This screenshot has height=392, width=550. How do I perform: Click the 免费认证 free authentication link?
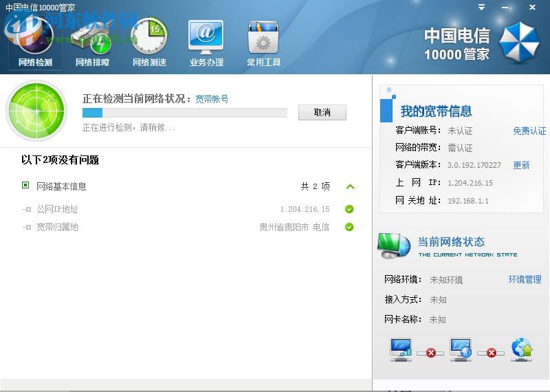point(529,131)
